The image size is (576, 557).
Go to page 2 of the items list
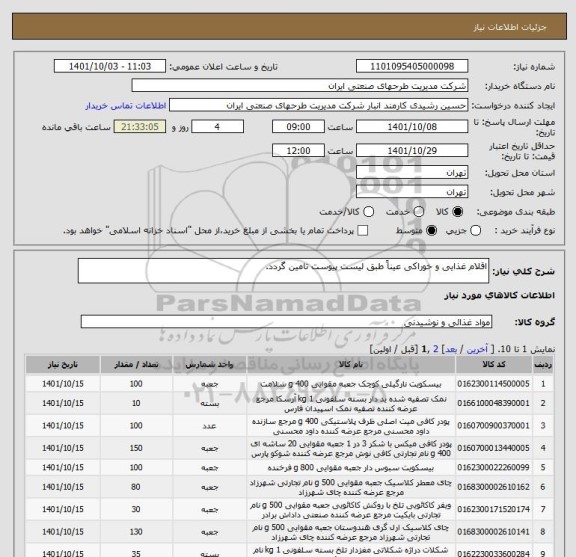coord(436,349)
